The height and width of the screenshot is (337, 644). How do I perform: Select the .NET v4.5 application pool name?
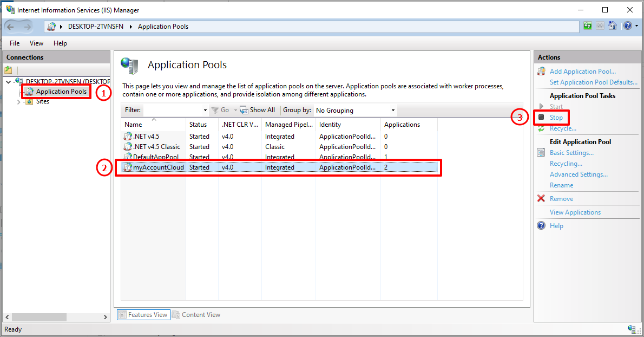(x=146, y=137)
